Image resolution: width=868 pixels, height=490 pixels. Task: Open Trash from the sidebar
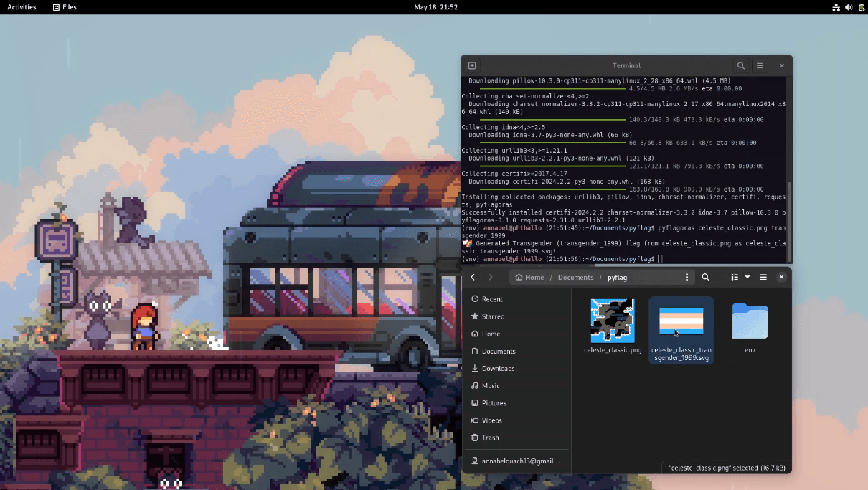[x=490, y=438]
